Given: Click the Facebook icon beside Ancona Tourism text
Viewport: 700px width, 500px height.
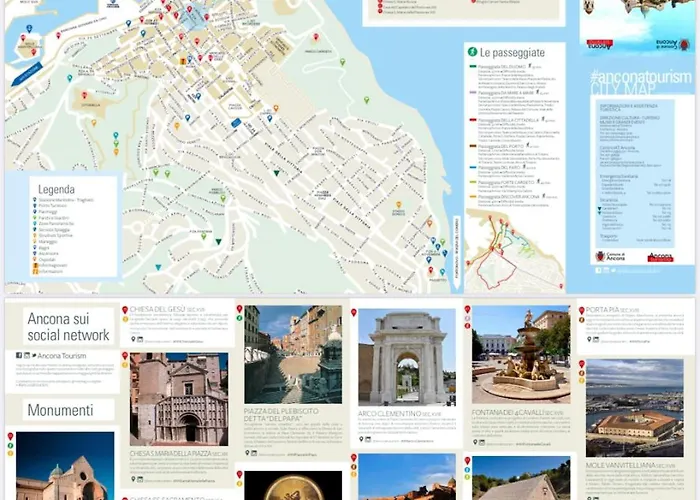Looking at the screenshot, I should point(19,355).
